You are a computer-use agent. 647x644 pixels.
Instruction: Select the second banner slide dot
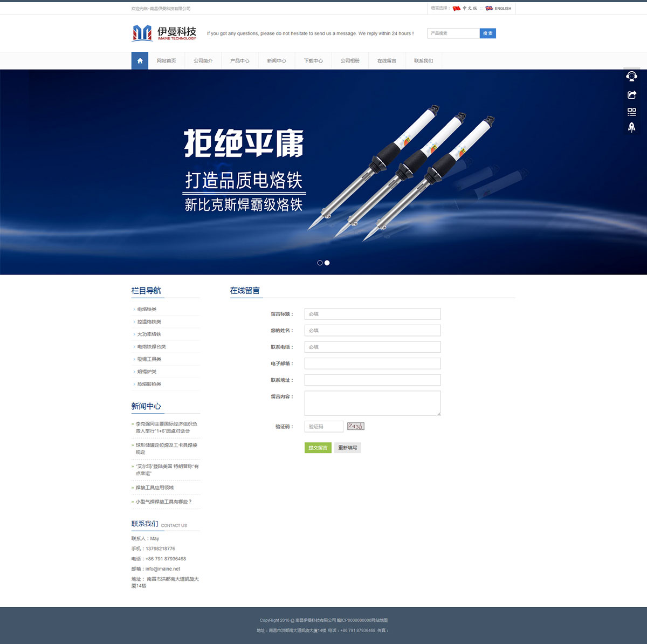[327, 263]
